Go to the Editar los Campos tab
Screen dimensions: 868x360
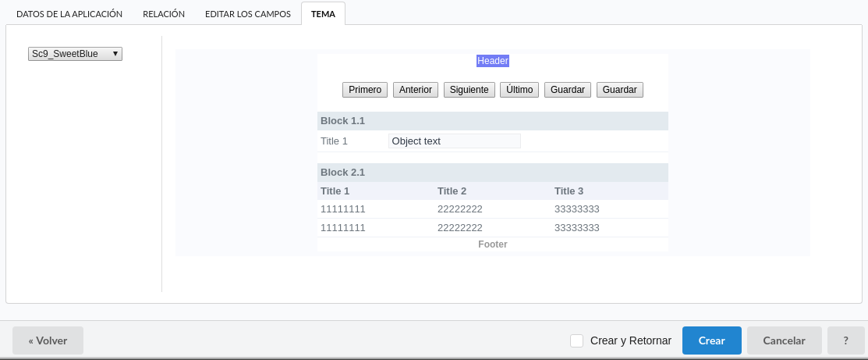click(x=248, y=14)
